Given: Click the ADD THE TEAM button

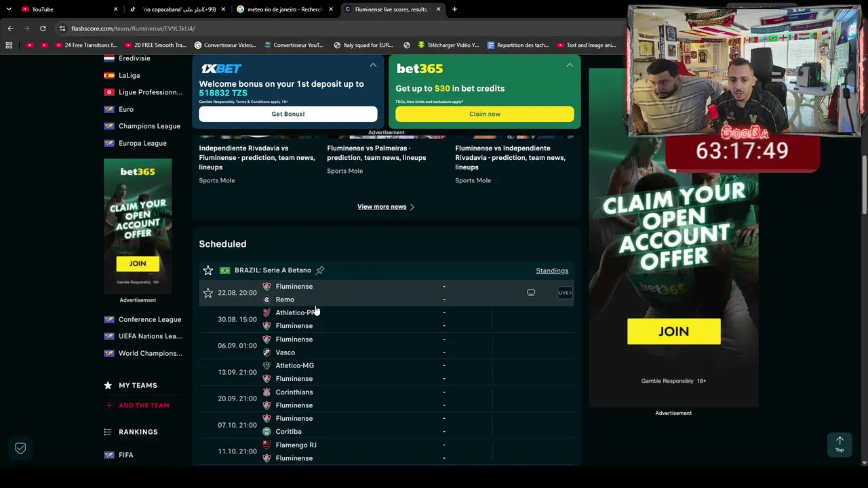Looking at the screenshot, I should [144, 405].
